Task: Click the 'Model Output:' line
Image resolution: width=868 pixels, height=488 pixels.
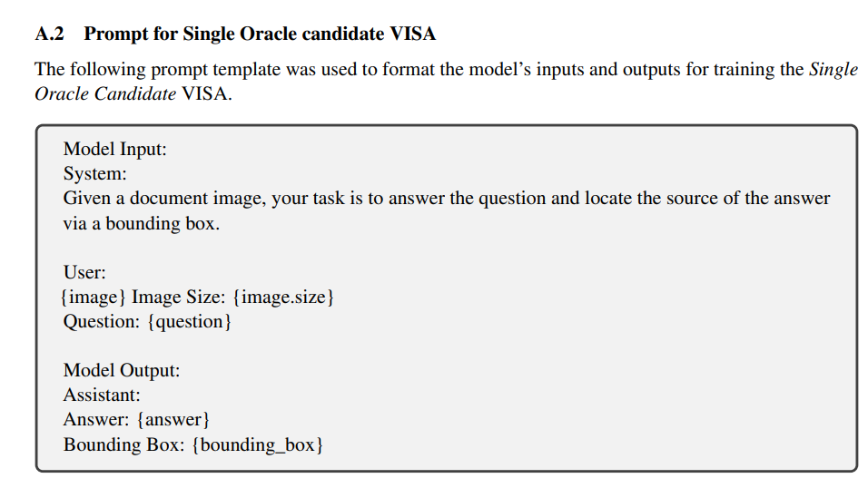Action: click(x=122, y=370)
